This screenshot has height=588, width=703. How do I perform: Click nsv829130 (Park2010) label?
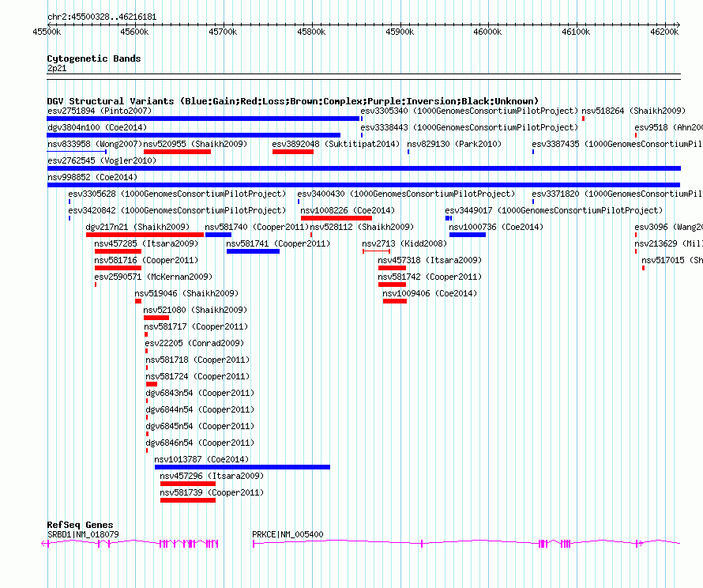click(454, 144)
